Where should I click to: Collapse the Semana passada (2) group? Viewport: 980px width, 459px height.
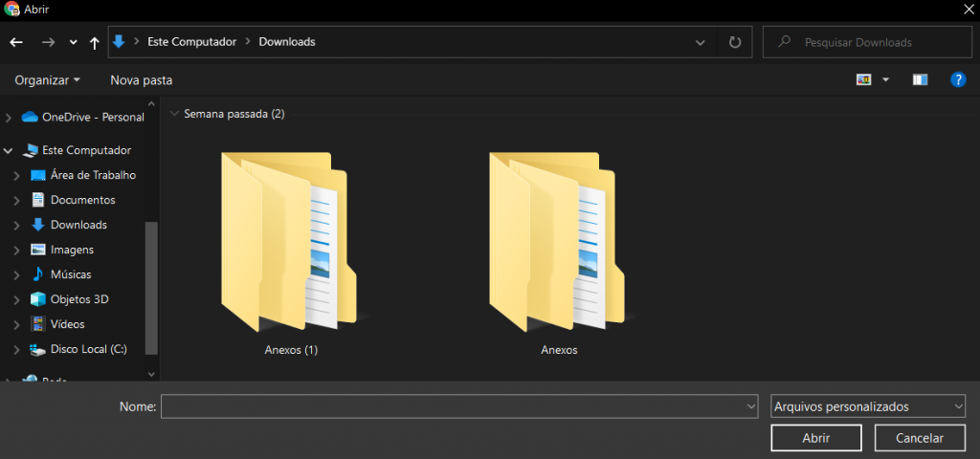[x=174, y=115]
